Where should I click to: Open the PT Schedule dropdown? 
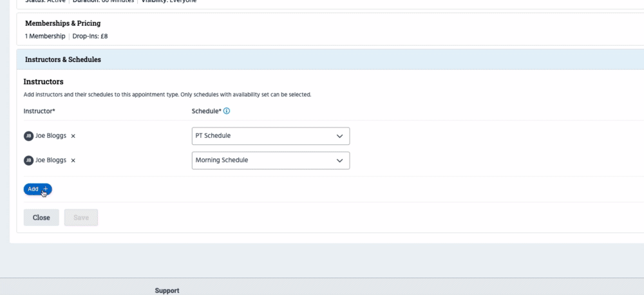click(270, 137)
